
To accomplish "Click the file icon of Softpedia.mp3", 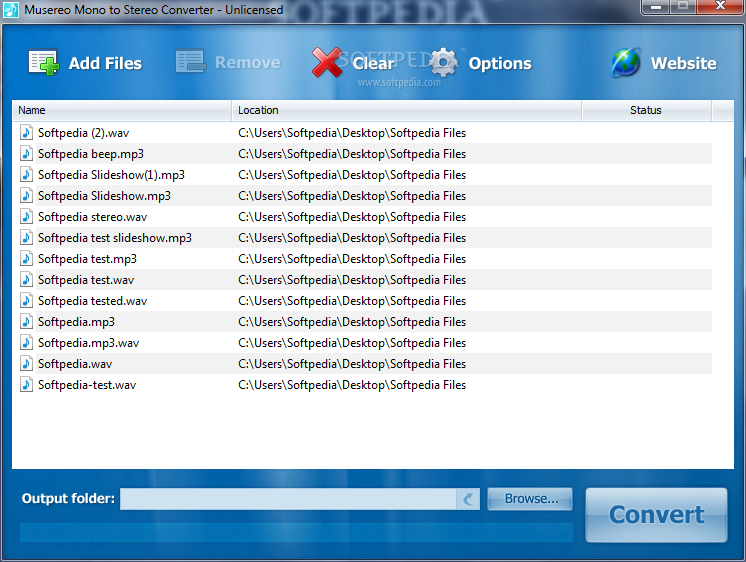I will (26, 321).
